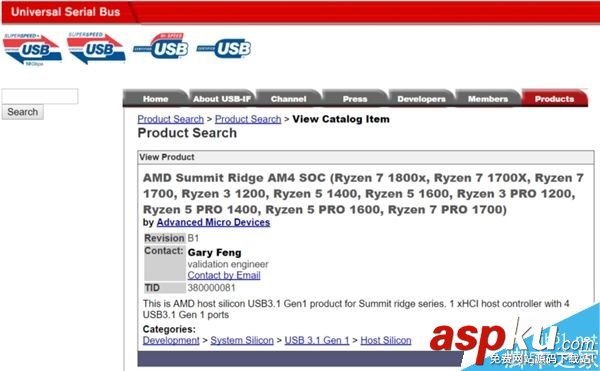The image size is (600, 371).
Task: Open the USB 3.1 Gen 1 category link
Action: 317,340
